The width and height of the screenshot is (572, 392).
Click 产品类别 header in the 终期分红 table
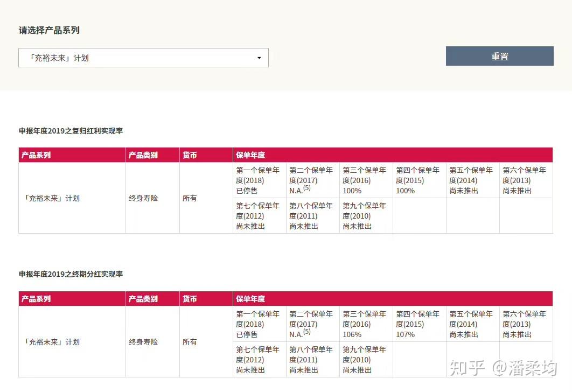click(152, 299)
